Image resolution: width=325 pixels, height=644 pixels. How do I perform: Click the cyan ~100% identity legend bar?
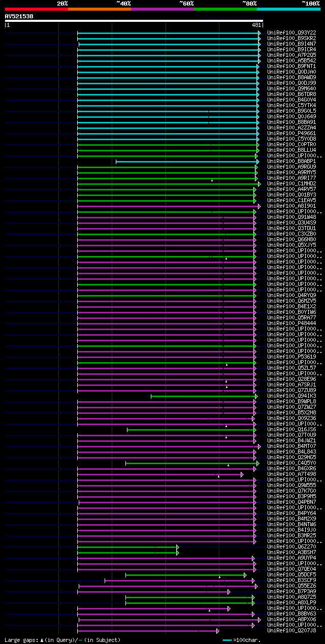288,9
